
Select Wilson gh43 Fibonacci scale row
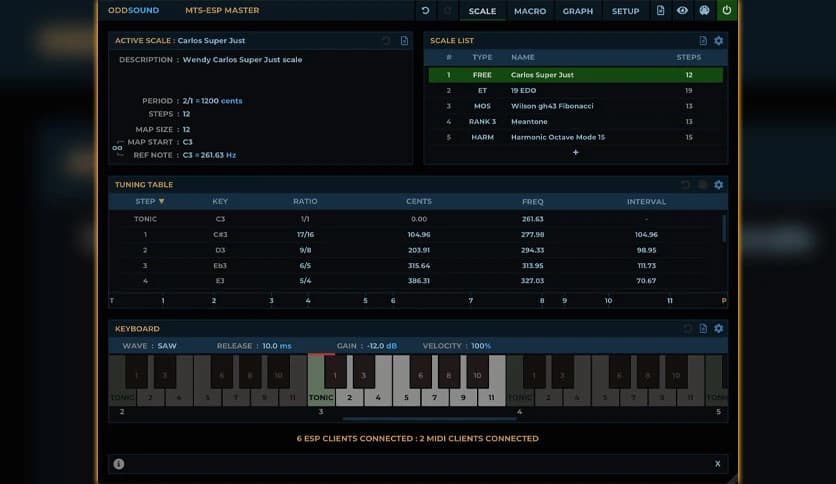[575, 106]
